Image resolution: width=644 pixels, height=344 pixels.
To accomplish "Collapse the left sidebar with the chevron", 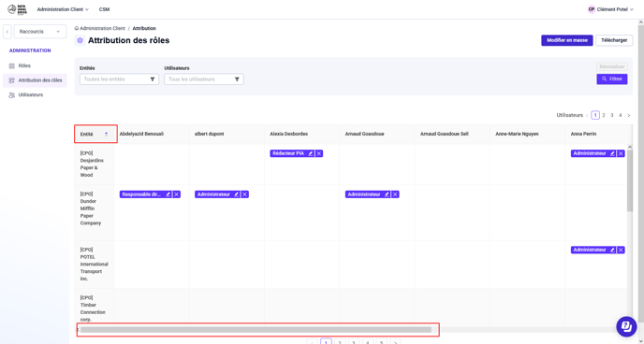I will (x=7, y=32).
